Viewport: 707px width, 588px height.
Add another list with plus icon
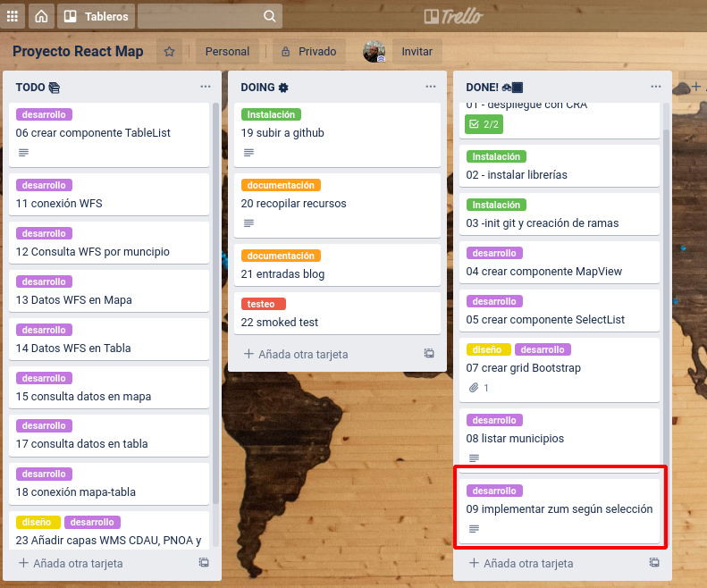coord(696,86)
